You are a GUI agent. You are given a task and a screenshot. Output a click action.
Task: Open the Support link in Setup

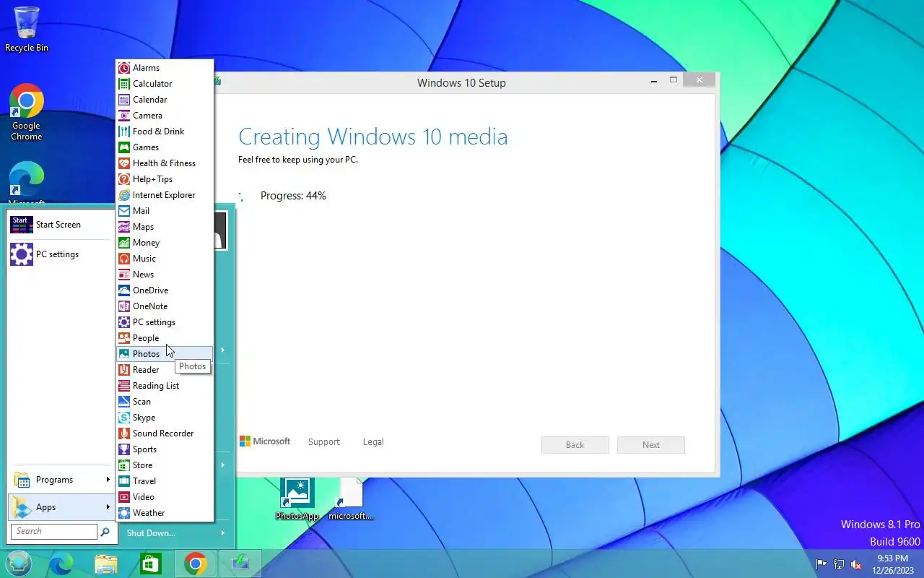323,442
